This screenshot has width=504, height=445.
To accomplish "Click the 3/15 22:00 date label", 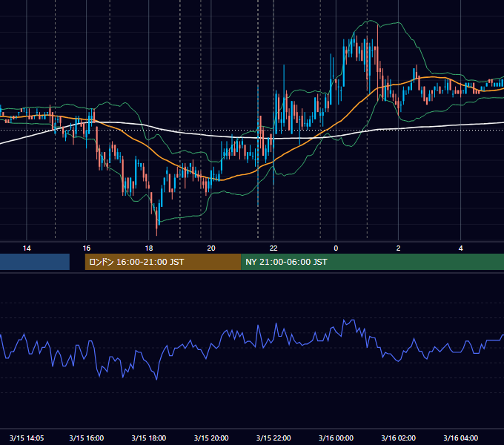I will [273, 438].
